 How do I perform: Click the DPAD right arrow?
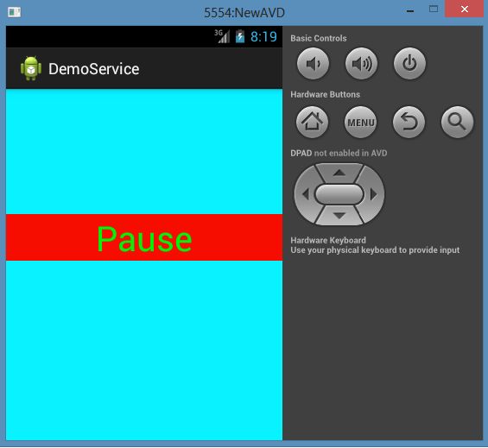(x=373, y=194)
